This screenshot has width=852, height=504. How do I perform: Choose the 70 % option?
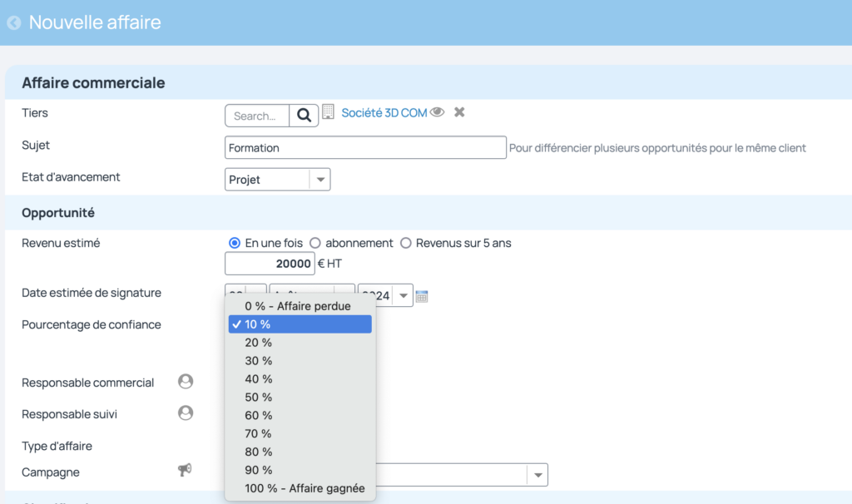(x=300, y=433)
